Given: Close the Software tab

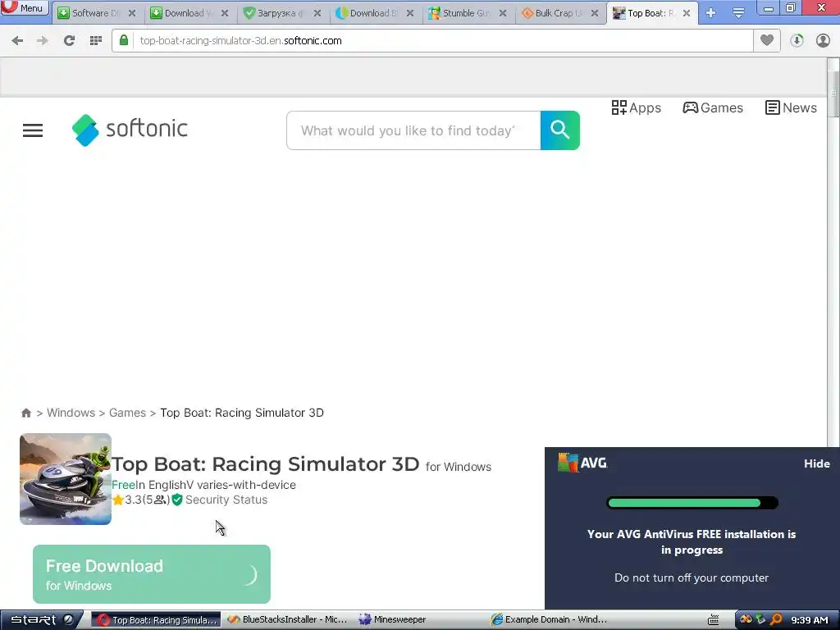Looking at the screenshot, I should pyautogui.click(x=132, y=13).
